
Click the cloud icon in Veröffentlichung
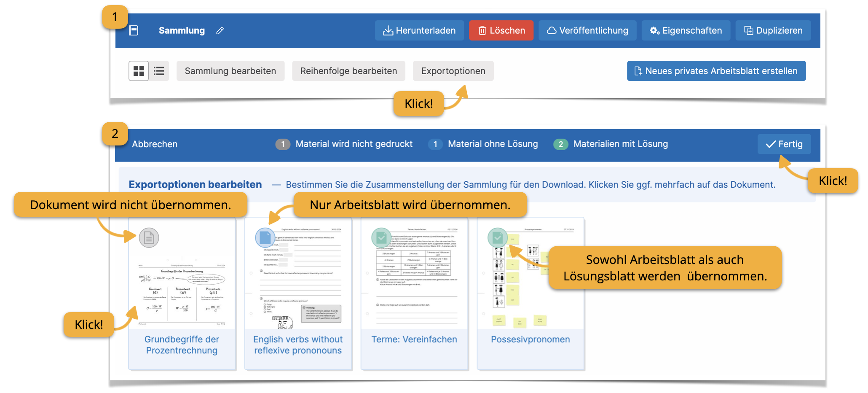click(552, 30)
